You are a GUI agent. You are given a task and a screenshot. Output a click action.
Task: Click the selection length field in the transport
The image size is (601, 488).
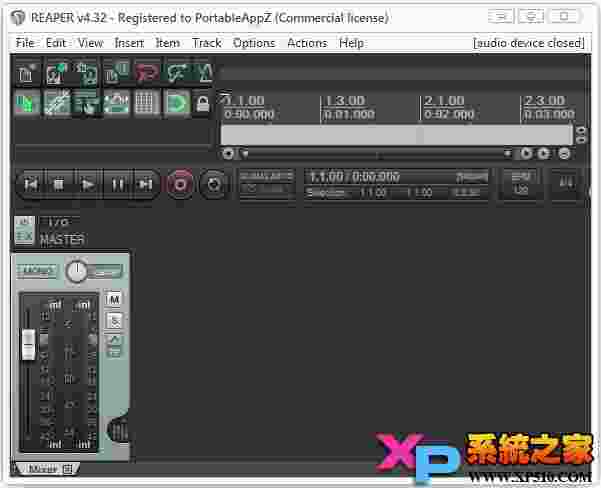[x=466, y=192]
